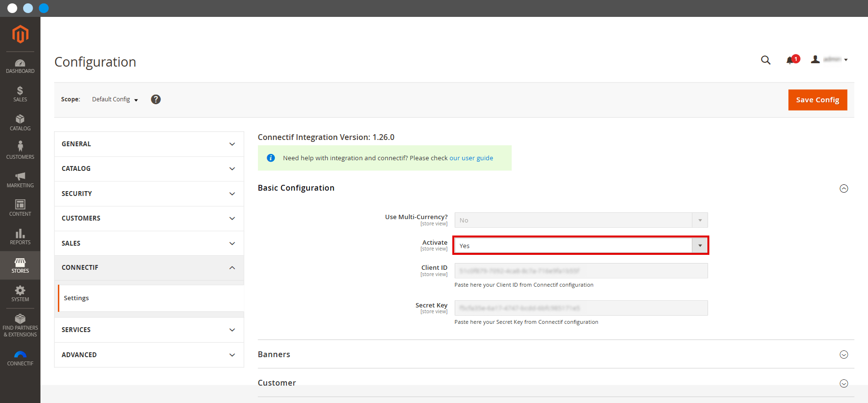Viewport: 868px width, 403px height.
Task: Click the Secret Key hint text
Action: (x=527, y=322)
